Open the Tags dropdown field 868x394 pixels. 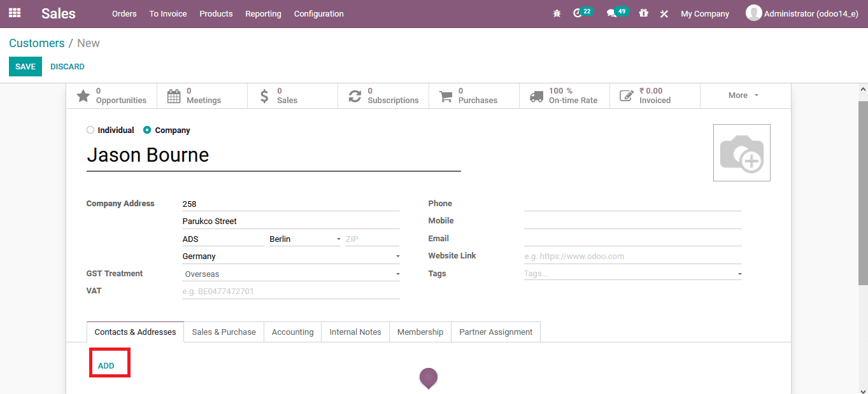(633, 274)
